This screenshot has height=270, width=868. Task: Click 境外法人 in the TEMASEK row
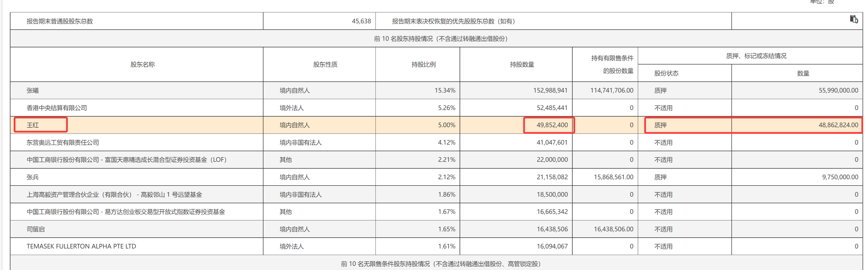click(x=291, y=246)
